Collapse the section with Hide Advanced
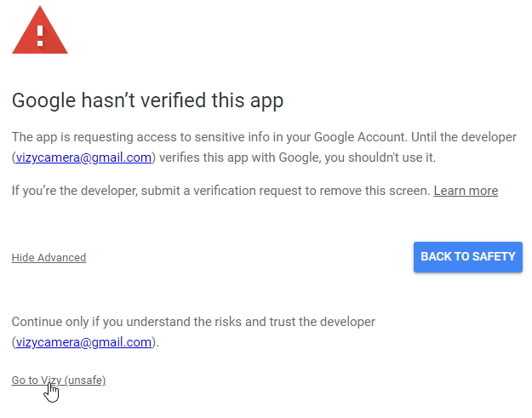The width and height of the screenshot is (532, 418). (49, 258)
